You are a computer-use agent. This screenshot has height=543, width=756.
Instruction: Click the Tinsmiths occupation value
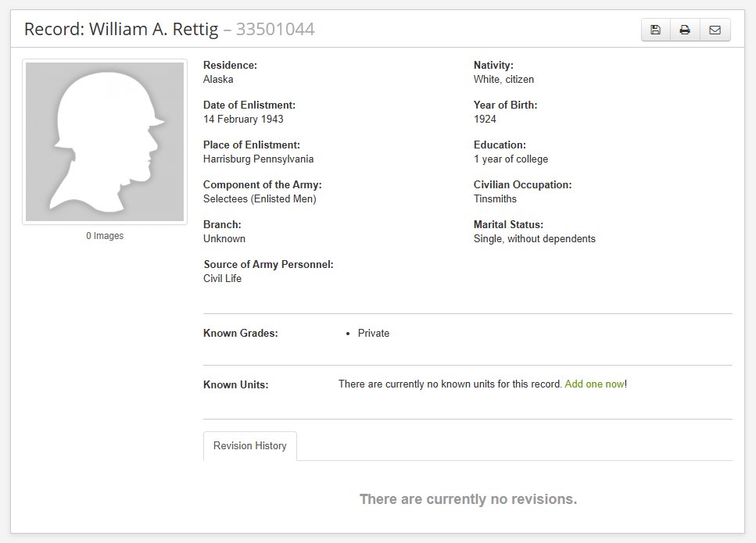(495, 199)
